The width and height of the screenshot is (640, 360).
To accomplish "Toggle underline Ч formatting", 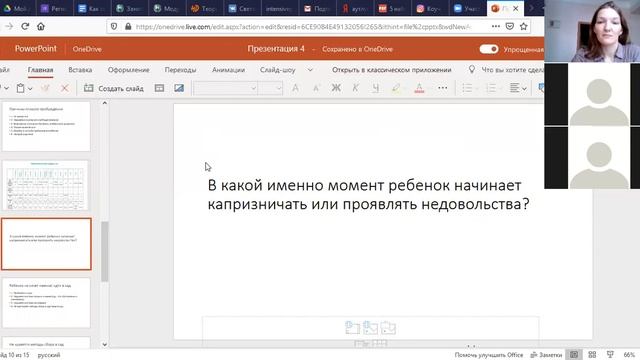I will [376, 88].
